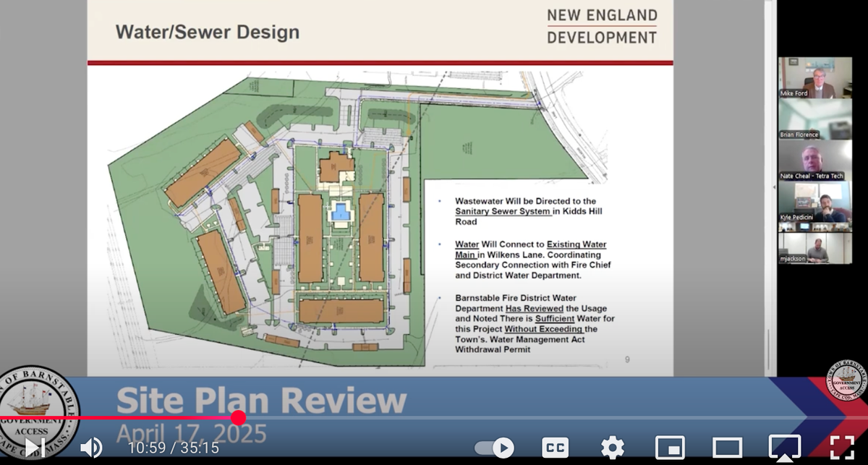The width and height of the screenshot is (868, 465).
Task: Select Nate Cheal - Tetra Tech thumbnail
Action: [814, 160]
